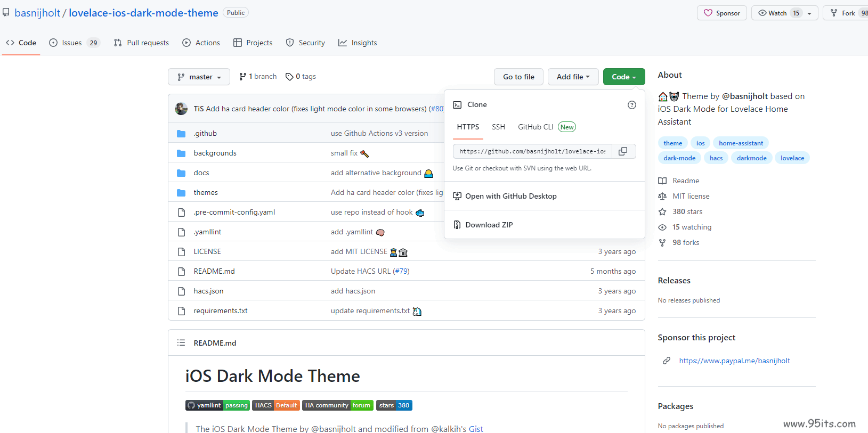Click the stars icon in About
This screenshot has width=868, height=433.
pyautogui.click(x=662, y=212)
